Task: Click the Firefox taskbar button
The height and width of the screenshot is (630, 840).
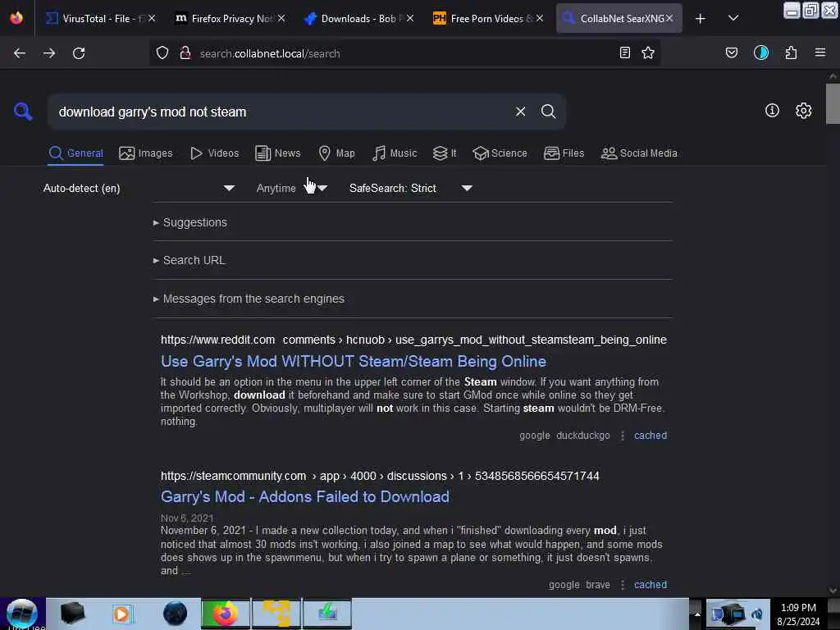Action: click(226, 614)
